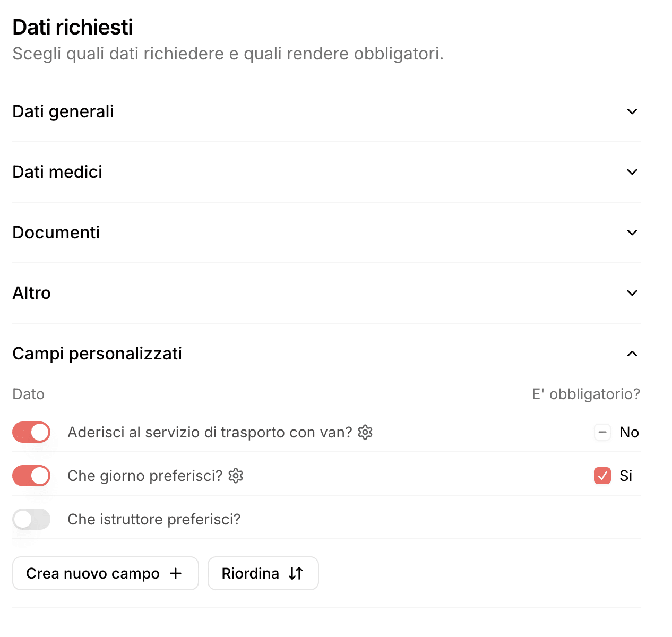Click the Crea nuovo campo button
This screenshot has height=637, width=672.
coord(105,573)
